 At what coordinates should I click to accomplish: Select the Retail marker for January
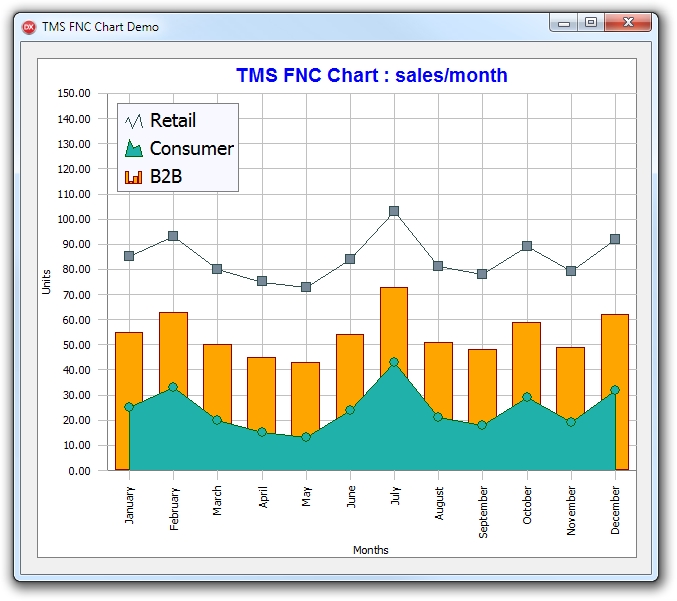[129, 256]
